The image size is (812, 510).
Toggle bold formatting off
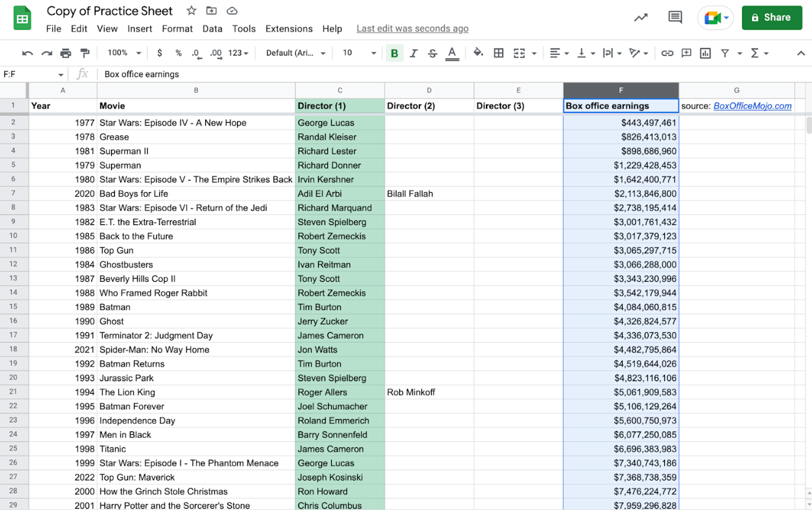tap(394, 53)
